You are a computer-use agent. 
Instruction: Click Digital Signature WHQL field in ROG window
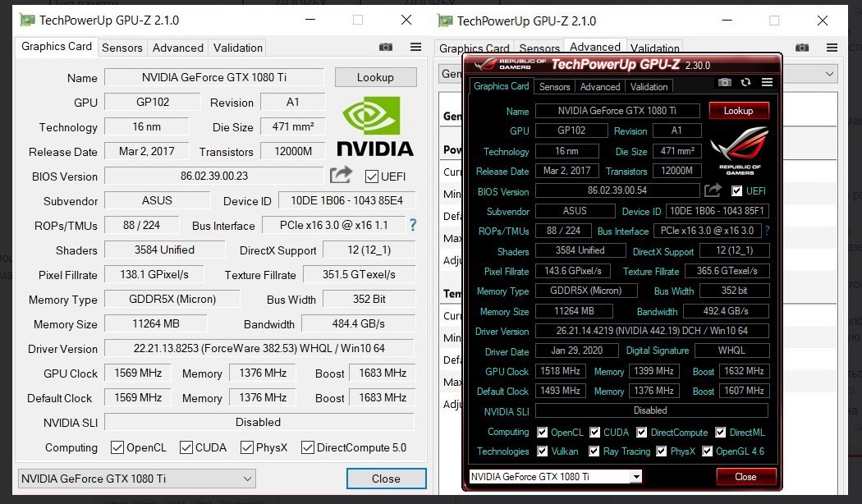coord(731,351)
